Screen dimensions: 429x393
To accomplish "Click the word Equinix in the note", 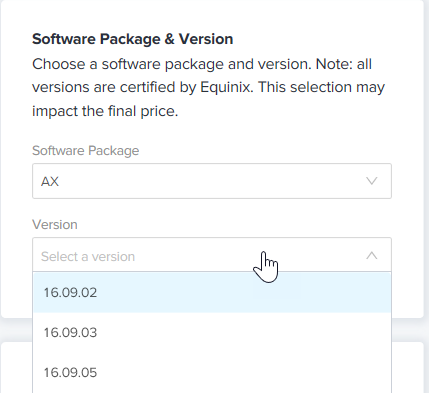I will tap(225, 87).
